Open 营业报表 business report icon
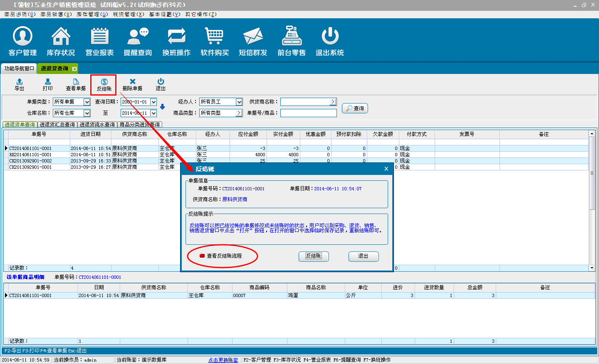Screen dimensions: 599x364 (x=99, y=41)
